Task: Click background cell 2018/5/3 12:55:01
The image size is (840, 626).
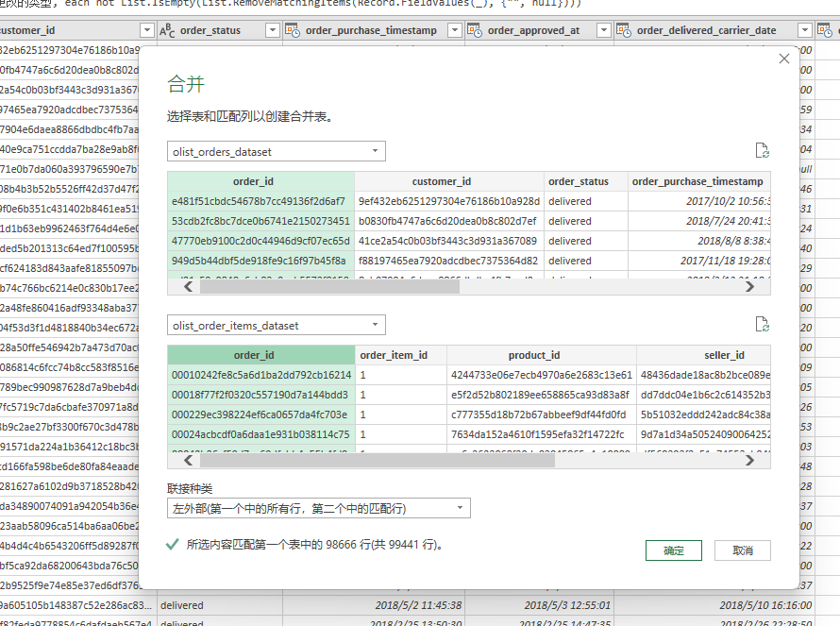Action: (x=539, y=605)
